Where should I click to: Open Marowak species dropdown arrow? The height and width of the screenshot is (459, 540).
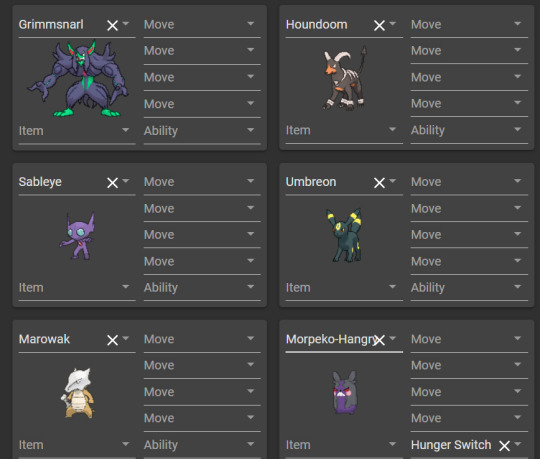coord(126,338)
